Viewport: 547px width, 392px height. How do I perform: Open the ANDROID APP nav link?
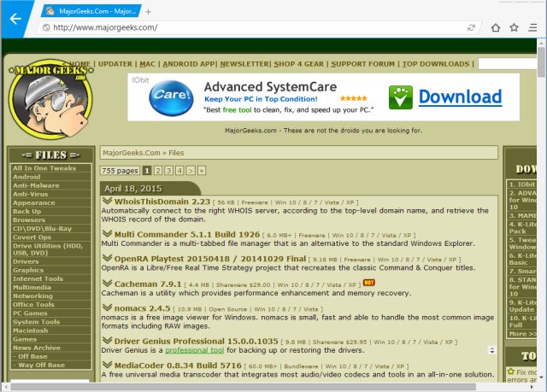click(x=189, y=64)
